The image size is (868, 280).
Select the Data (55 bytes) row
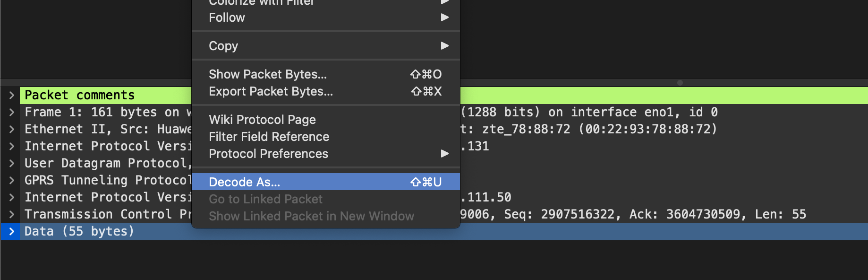click(79, 231)
